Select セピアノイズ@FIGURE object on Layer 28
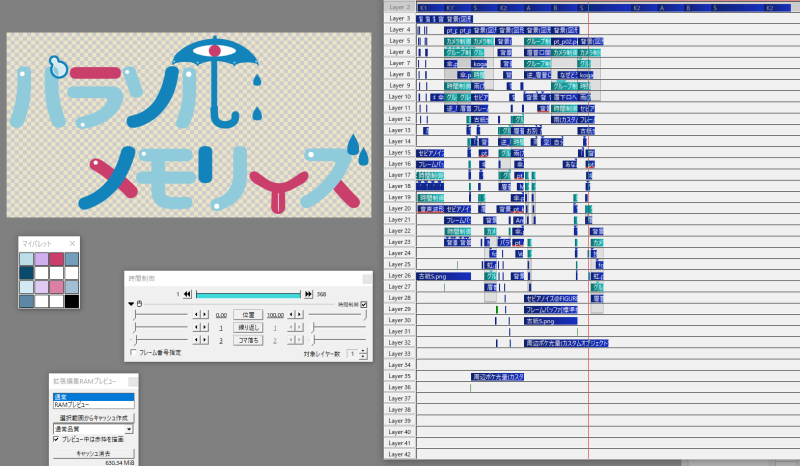 [x=551, y=299]
